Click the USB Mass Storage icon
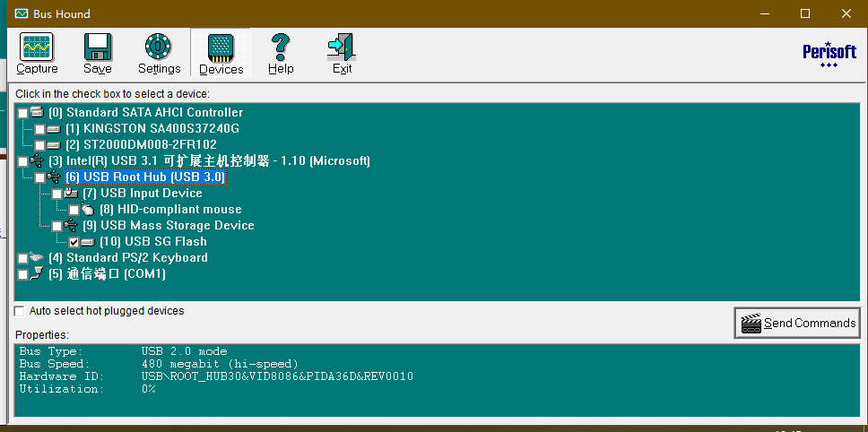Image resolution: width=868 pixels, height=432 pixels. 71,225
